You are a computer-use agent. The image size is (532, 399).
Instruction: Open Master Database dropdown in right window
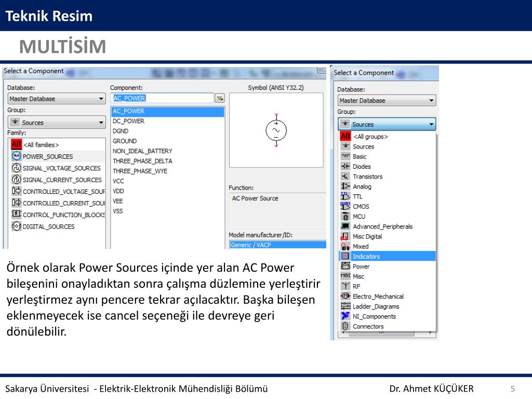coord(387,100)
